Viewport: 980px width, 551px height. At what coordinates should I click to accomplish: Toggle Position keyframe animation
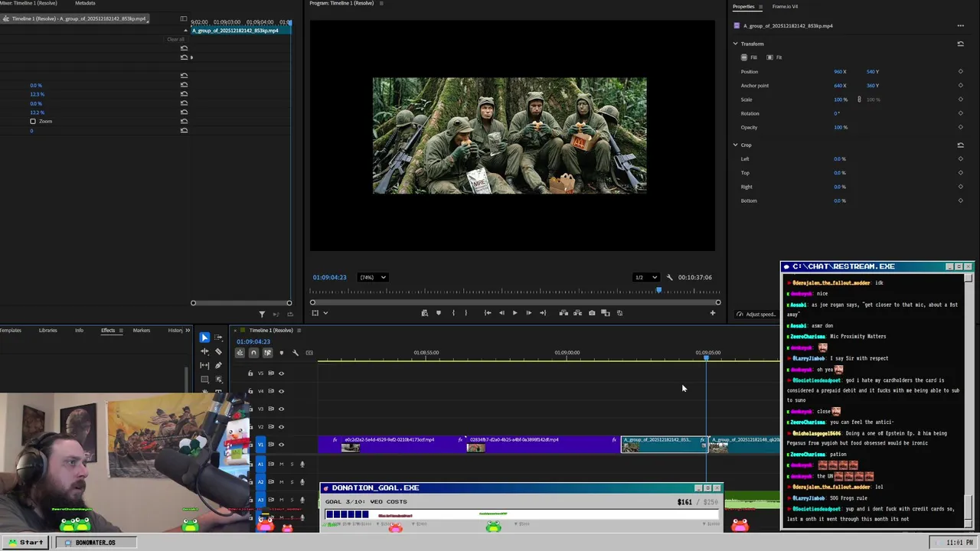tap(960, 72)
